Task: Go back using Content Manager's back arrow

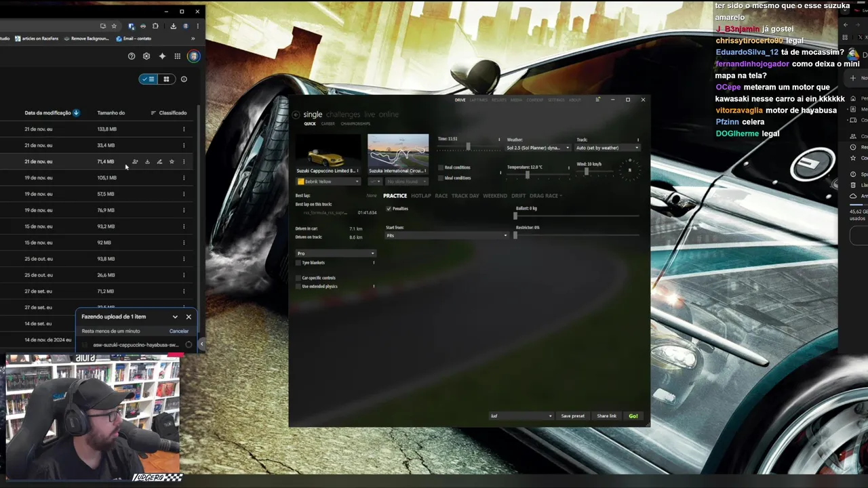Action: click(x=296, y=115)
